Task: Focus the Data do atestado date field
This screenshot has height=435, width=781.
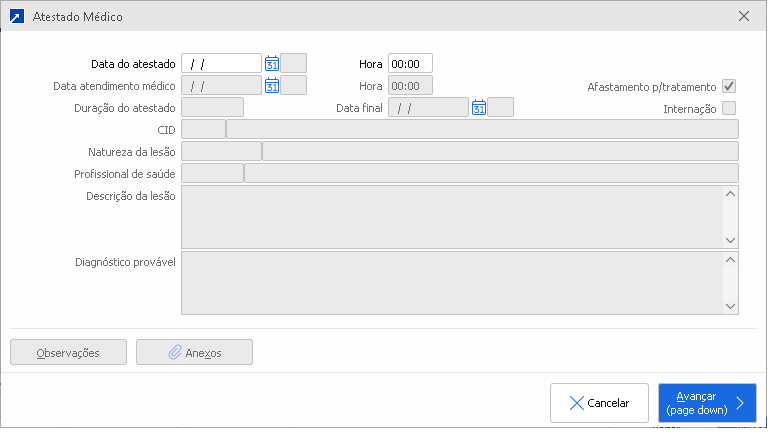Action: tap(221, 64)
